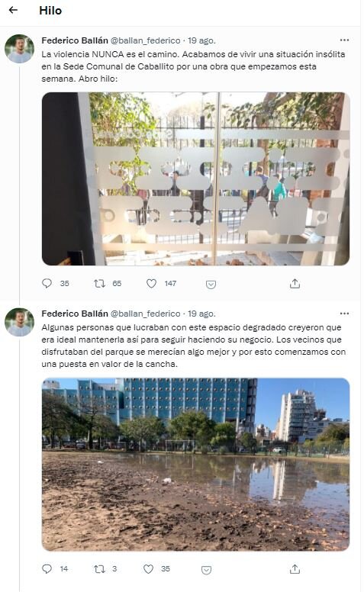Reply to the second tweet with 14 replies
364x592 pixels.
[47, 568]
